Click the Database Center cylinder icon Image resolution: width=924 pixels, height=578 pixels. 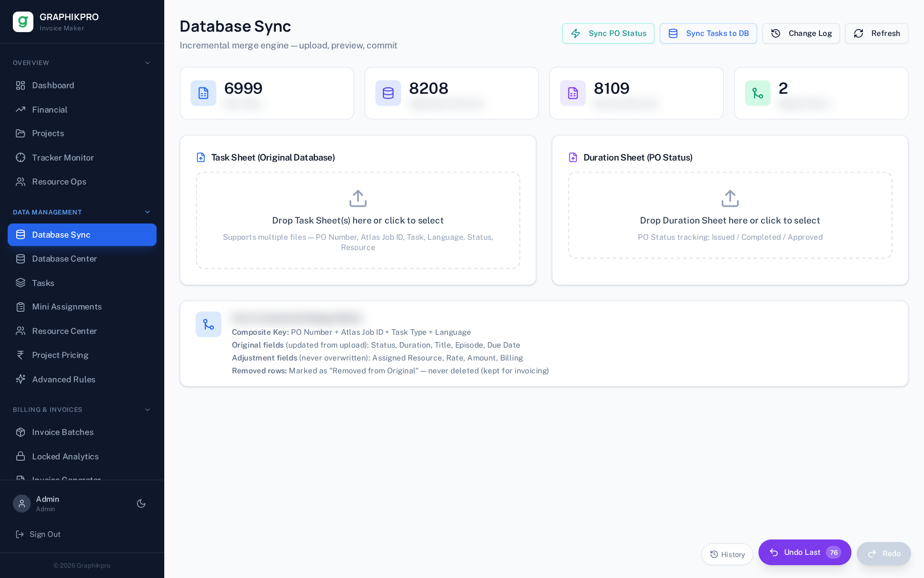coord(21,259)
